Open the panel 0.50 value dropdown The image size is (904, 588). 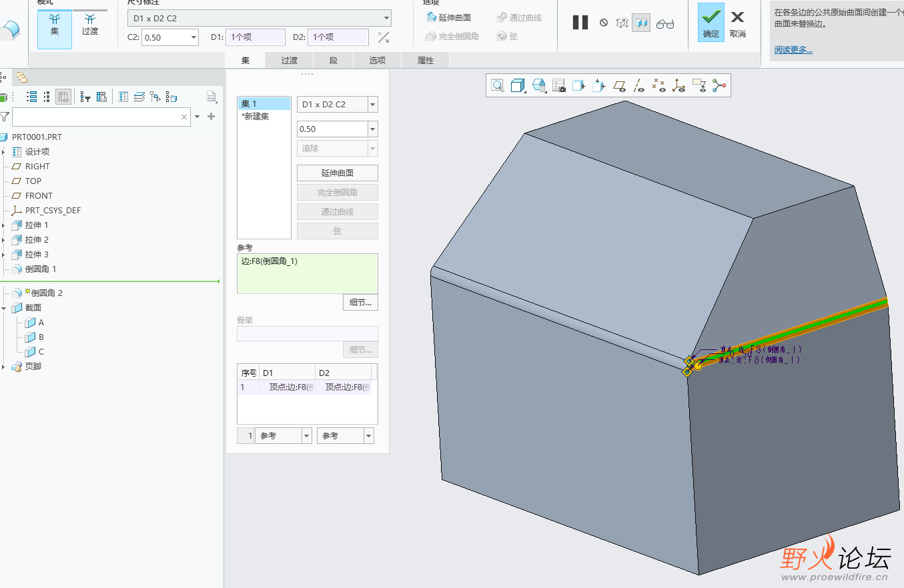(x=373, y=129)
